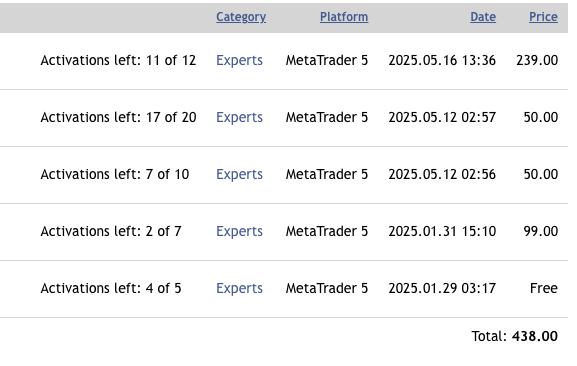Open Experts link in the Free row

pyautogui.click(x=239, y=288)
